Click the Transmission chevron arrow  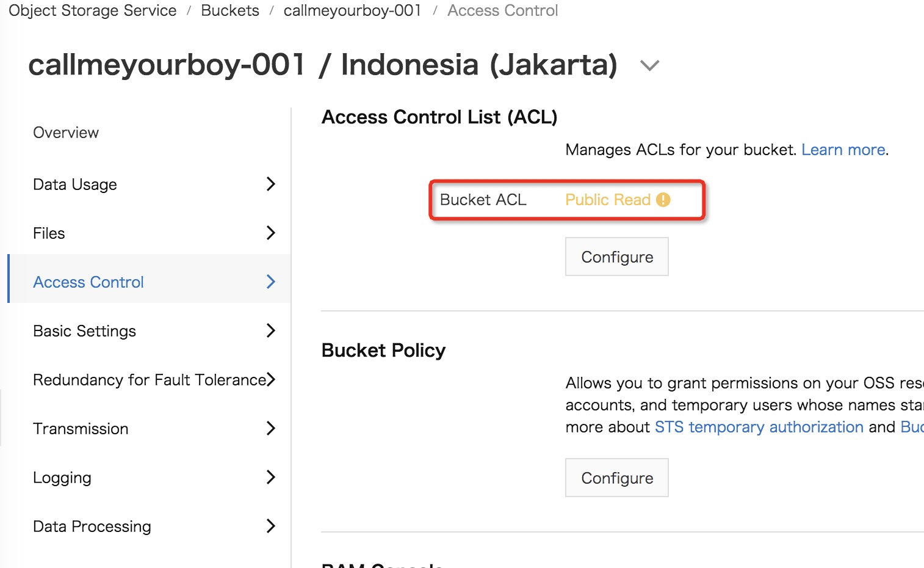pyautogui.click(x=271, y=428)
